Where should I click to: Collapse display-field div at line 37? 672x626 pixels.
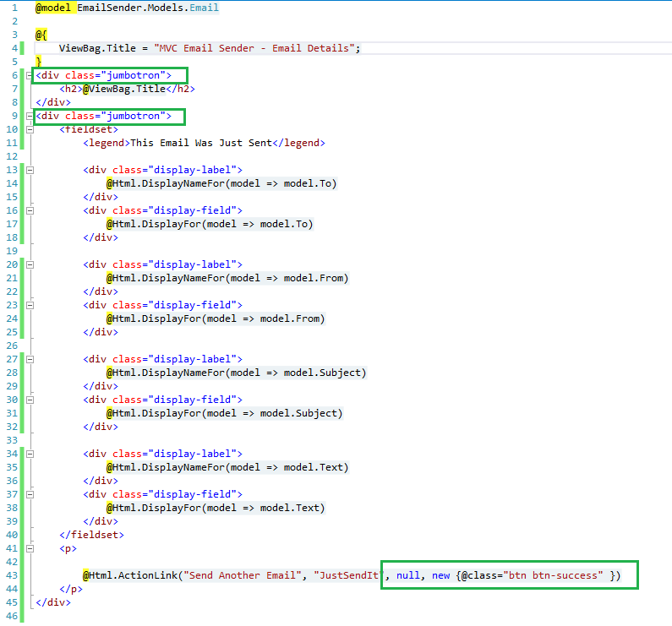(x=30, y=494)
